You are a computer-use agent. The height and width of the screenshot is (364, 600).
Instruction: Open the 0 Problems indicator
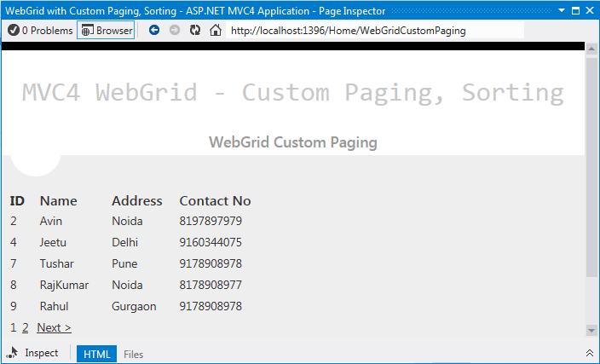40,31
